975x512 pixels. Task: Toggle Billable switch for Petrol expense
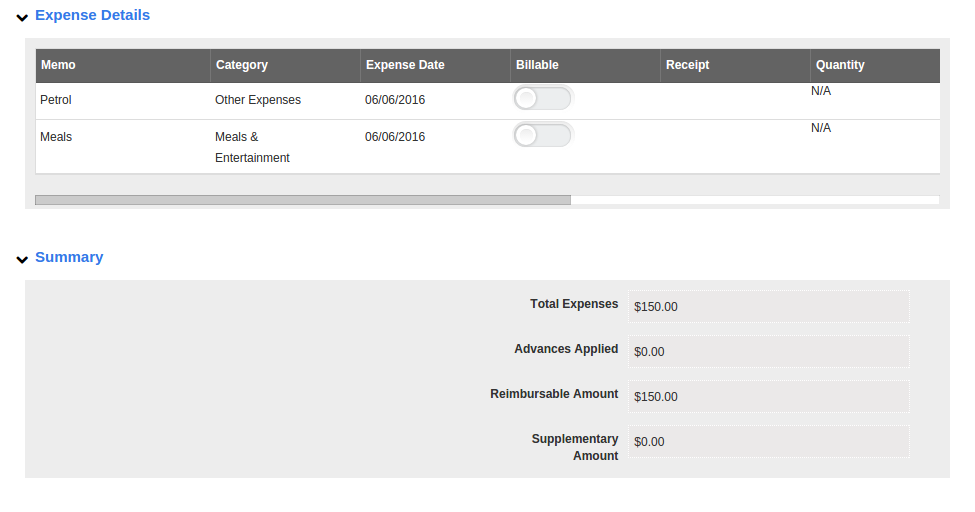[x=542, y=99]
